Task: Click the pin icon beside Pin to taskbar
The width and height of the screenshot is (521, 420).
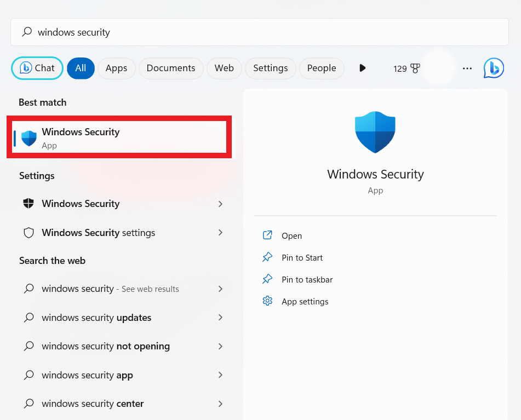Action: 267,279
